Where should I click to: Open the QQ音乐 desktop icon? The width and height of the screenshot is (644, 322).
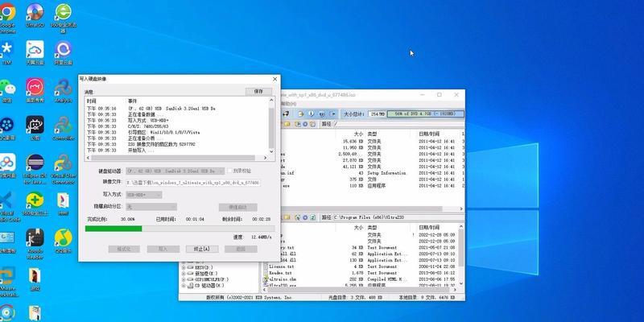pos(64,238)
